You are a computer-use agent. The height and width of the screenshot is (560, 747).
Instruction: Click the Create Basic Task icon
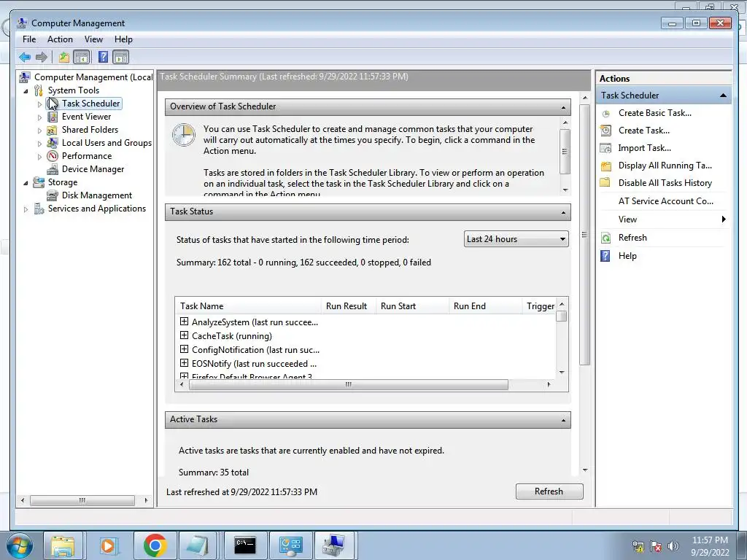click(605, 113)
